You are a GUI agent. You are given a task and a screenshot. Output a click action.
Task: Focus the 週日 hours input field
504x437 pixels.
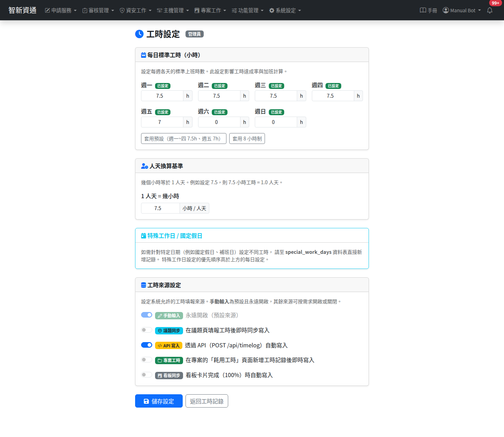click(x=276, y=122)
